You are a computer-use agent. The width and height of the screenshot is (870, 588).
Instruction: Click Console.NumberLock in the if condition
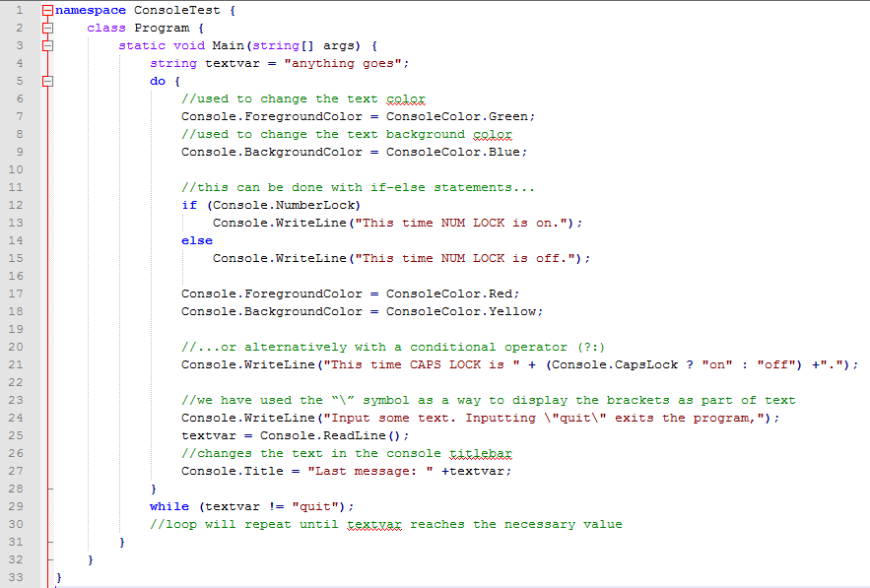(284, 205)
